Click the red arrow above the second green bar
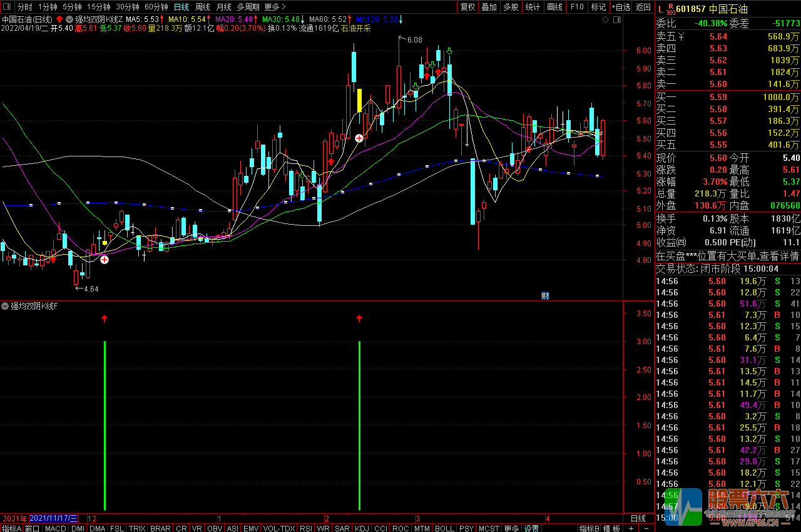Viewport: 801px width, 532px height. point(359,319)
